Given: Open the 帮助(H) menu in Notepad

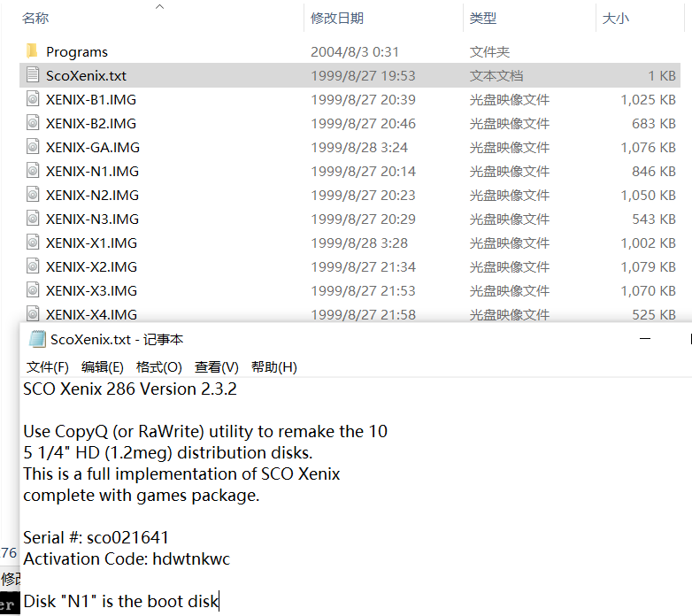Looking at the screenshot, I should pyautogui.click(x=273, y=366).
